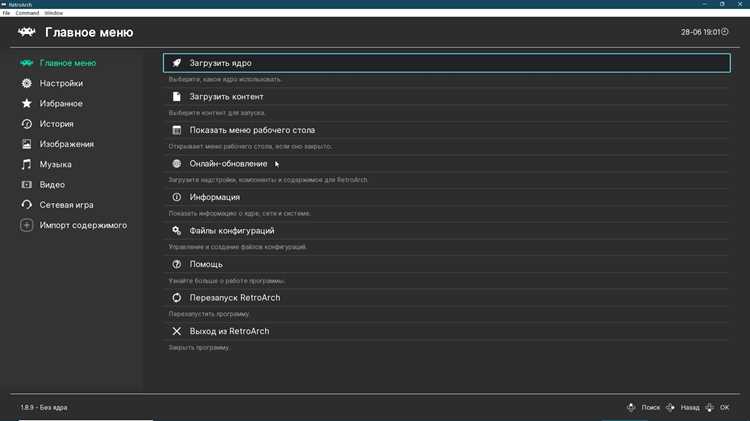Screen dimensions: 750x421
Task: Click the RetroArch logo in header
Action: click(x=27, y=32)
